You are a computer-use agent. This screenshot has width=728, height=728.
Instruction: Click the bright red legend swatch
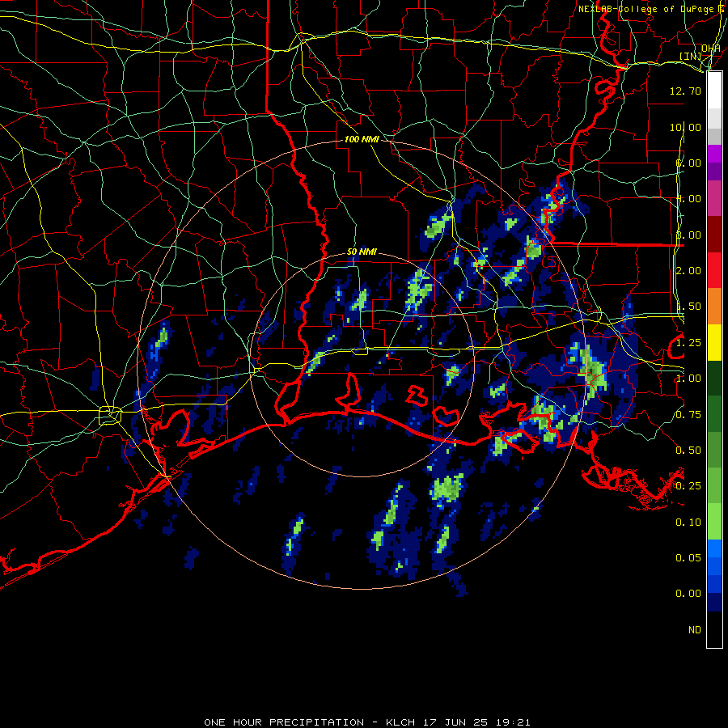tap(714, 270)
